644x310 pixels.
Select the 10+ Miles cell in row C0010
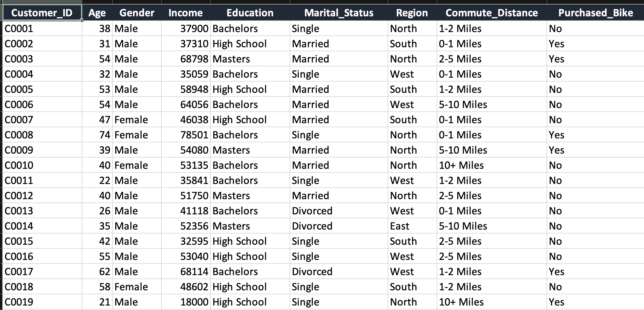[461, 165]
